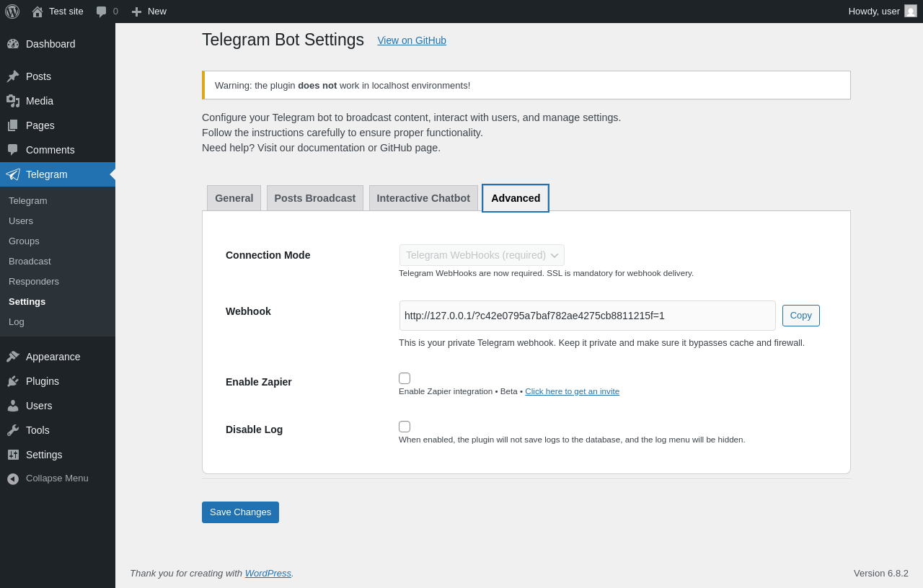Viewport: 923px width, 588px height.
Task: Open the Log submenu item
Action: click(x=17, y=321)
